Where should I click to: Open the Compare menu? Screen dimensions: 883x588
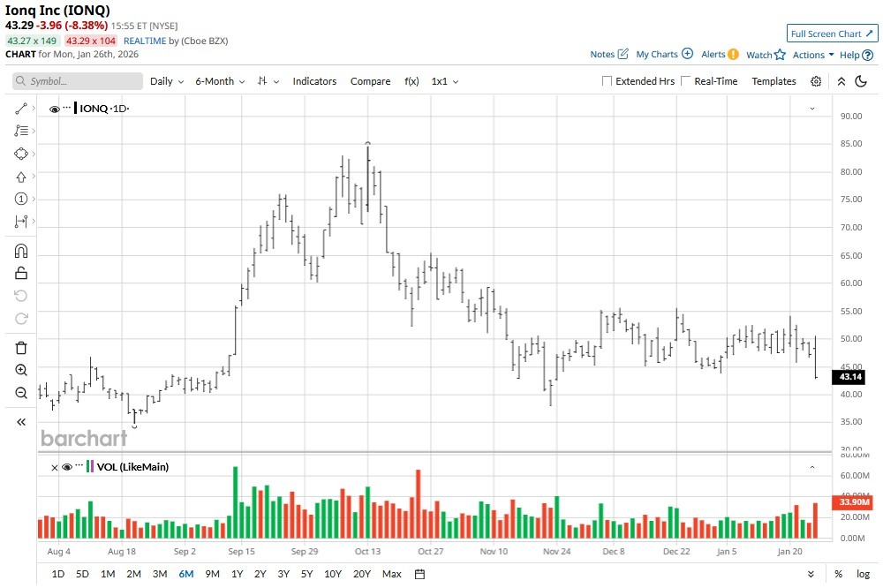pyautogui.click(x=370, y=81)
